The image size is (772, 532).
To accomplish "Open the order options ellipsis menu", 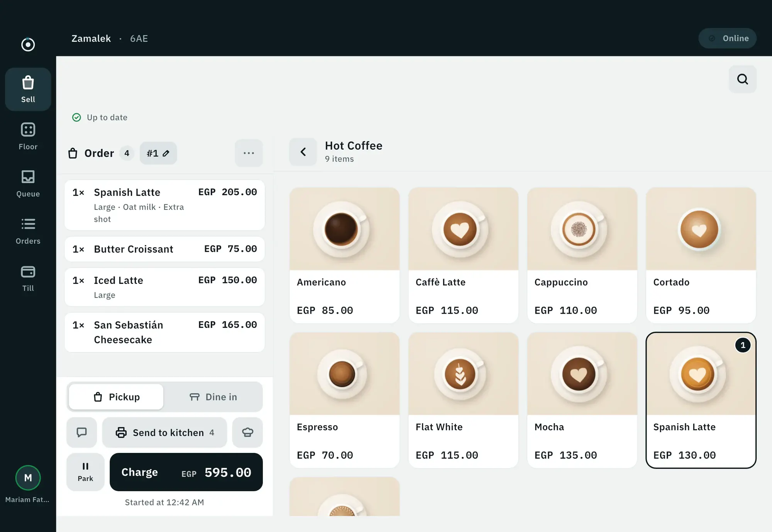I will 249,153.
